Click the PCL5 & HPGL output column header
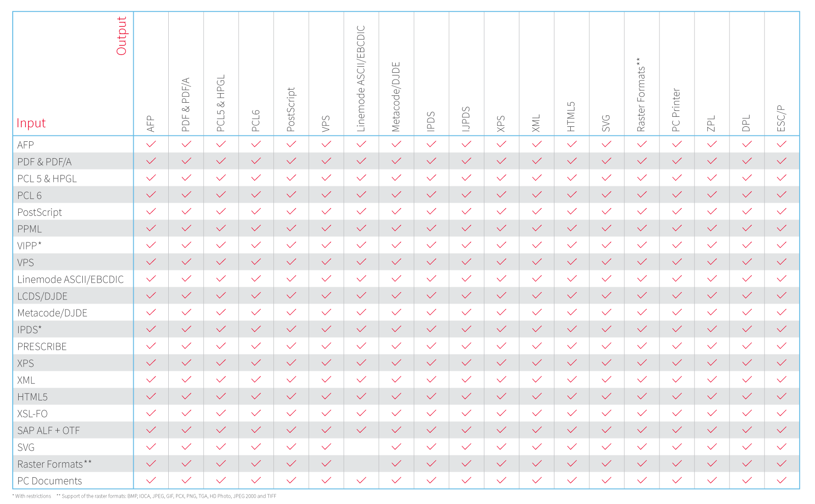This screenshot has width=815, height=504. (221, 103)
